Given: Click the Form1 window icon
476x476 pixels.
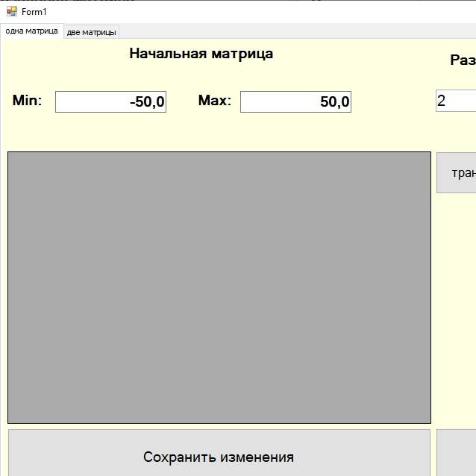Looking at the screenshot, I should 12,11.
